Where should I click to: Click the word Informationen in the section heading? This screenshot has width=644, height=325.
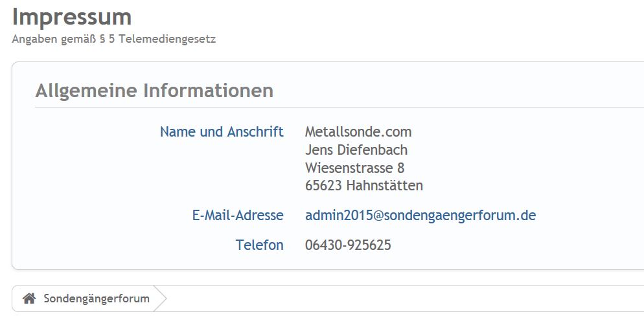pyautogui.click(x=208, y=91)
